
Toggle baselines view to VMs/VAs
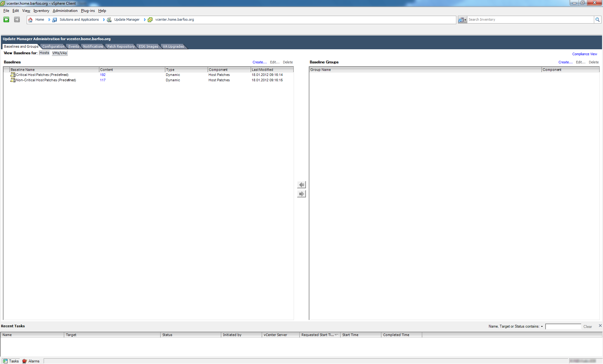click(x=59, y=53)
